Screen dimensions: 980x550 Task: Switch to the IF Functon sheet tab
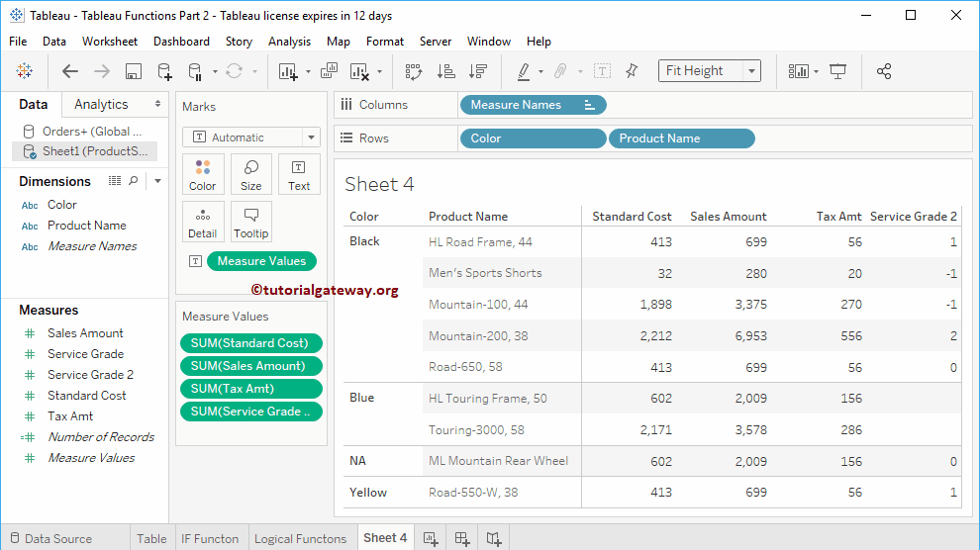(x=210, y=539)
